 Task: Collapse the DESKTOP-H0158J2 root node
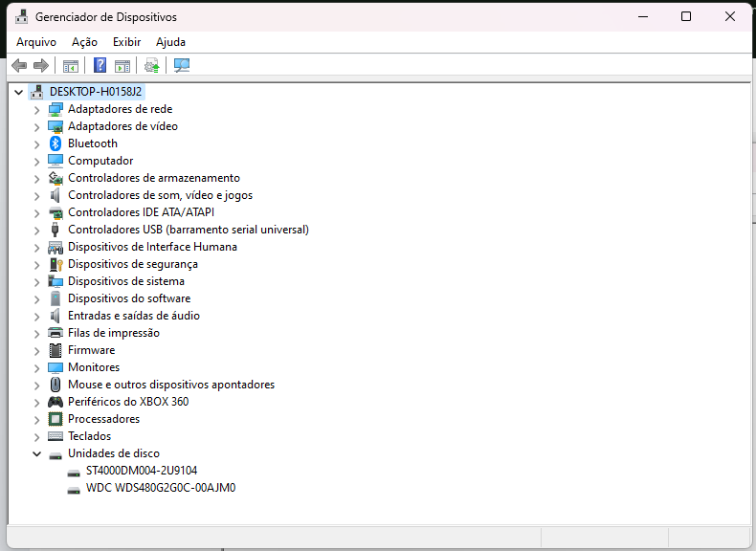click(19, 92)
